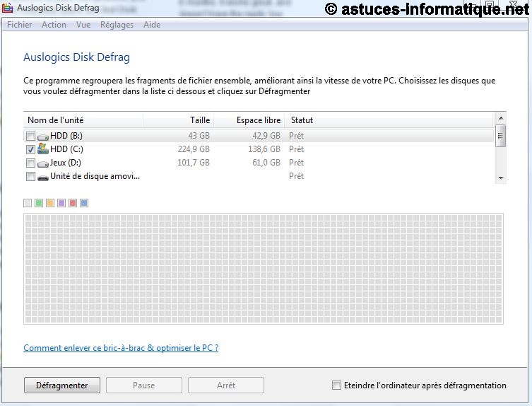Check the Unité de disque amovible checkbox
Image resolution: width=532 pixels, height=406 pixels.
tap(30, 177)
